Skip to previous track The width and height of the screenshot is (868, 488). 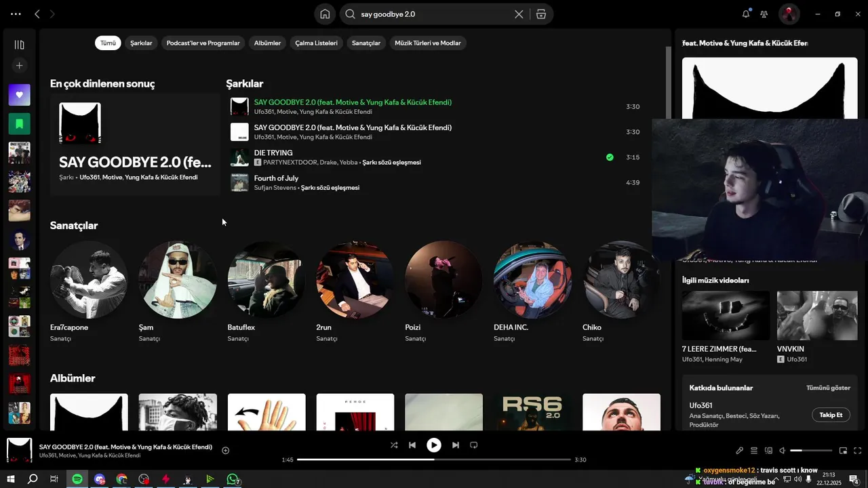[412, 445]
